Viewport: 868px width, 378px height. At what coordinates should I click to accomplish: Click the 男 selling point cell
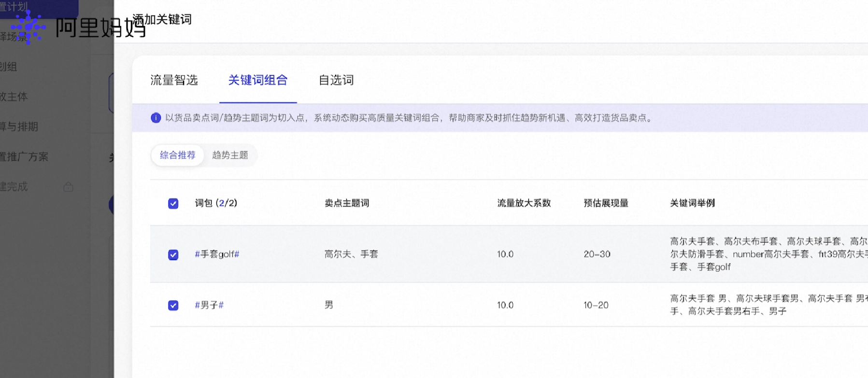(x=329, y=305)
